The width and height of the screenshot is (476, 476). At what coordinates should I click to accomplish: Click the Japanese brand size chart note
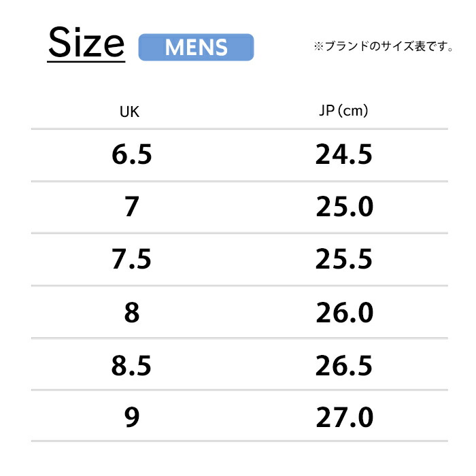pyautogui.click(x=384, y=46)
